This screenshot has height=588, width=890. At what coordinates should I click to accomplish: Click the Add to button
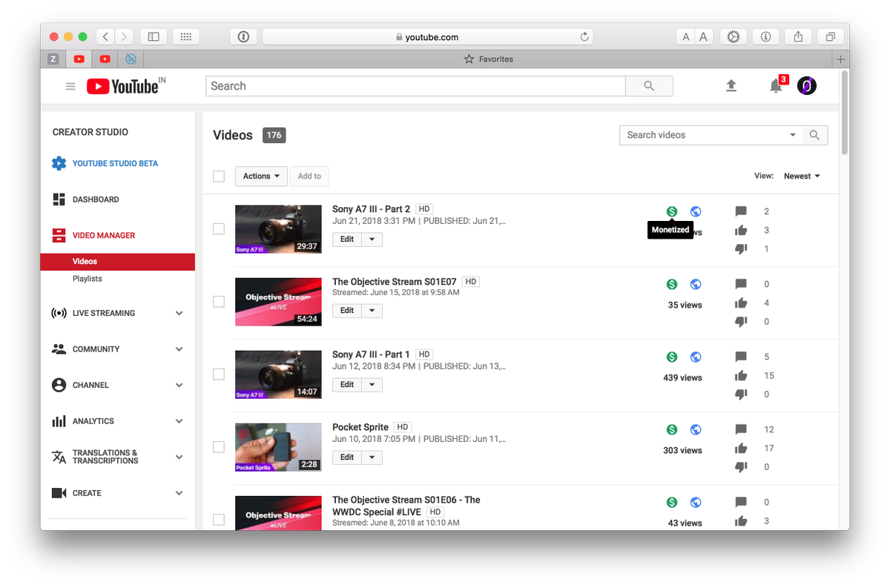click(x=309, y=176)
